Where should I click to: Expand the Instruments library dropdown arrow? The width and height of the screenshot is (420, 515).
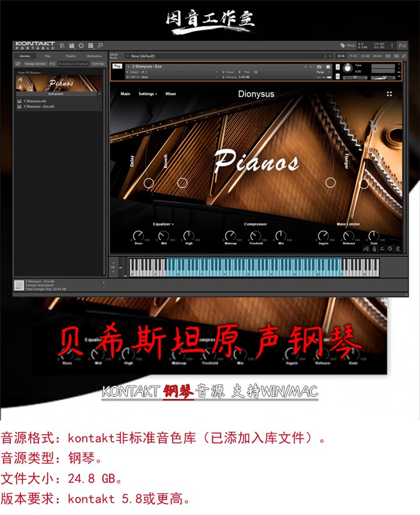pos(99,94)
